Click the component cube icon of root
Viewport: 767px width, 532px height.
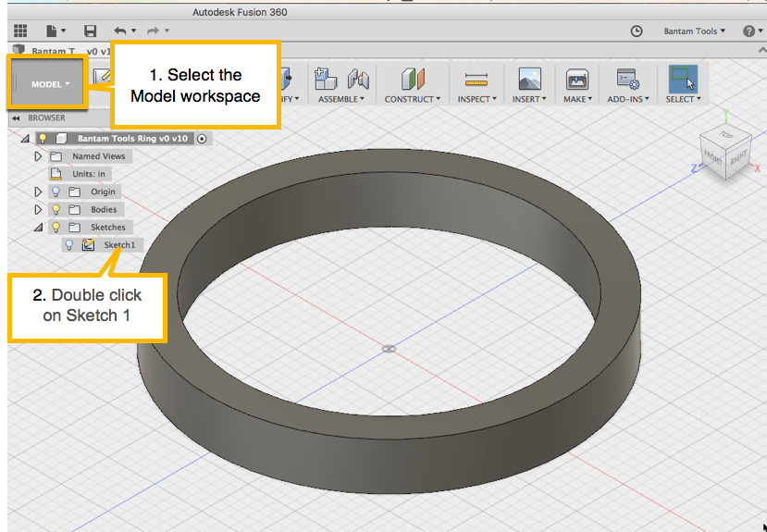[x=62, y=139]
